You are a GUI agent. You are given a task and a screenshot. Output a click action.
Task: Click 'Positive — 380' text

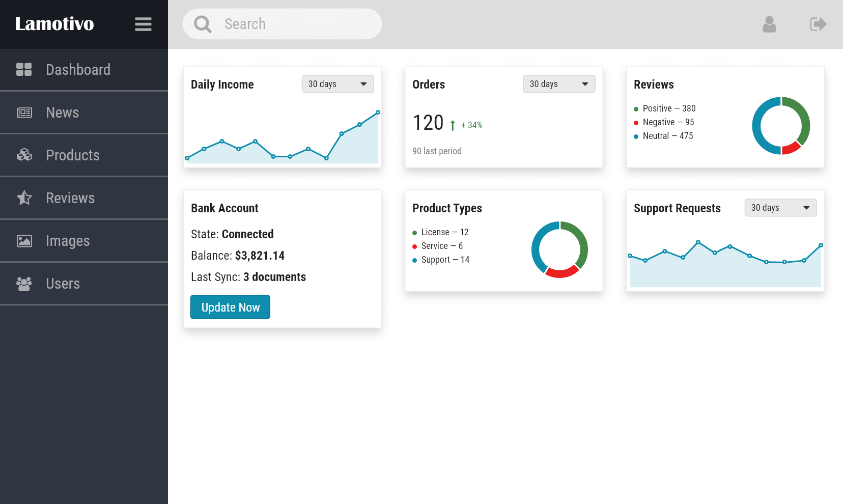pyautogui.click(x=669, y=108)
